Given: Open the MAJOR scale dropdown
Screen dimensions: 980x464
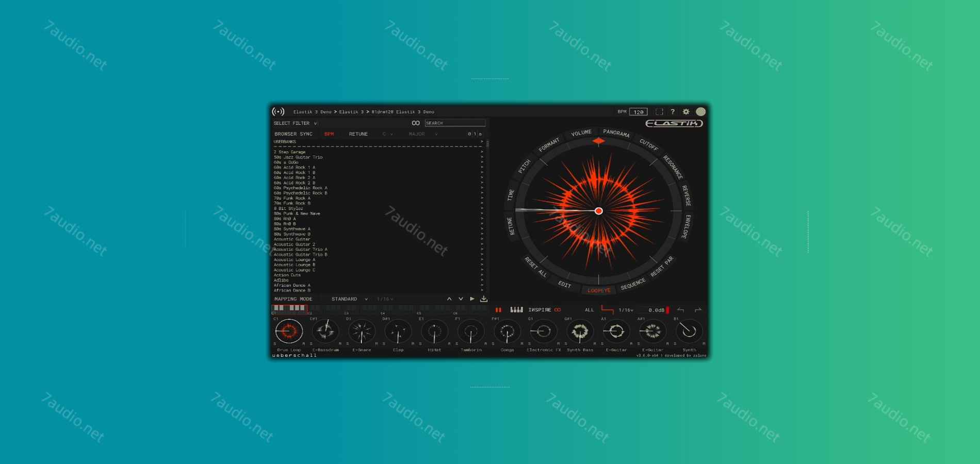Looking at the screenshot, I should tap(423, 134).
